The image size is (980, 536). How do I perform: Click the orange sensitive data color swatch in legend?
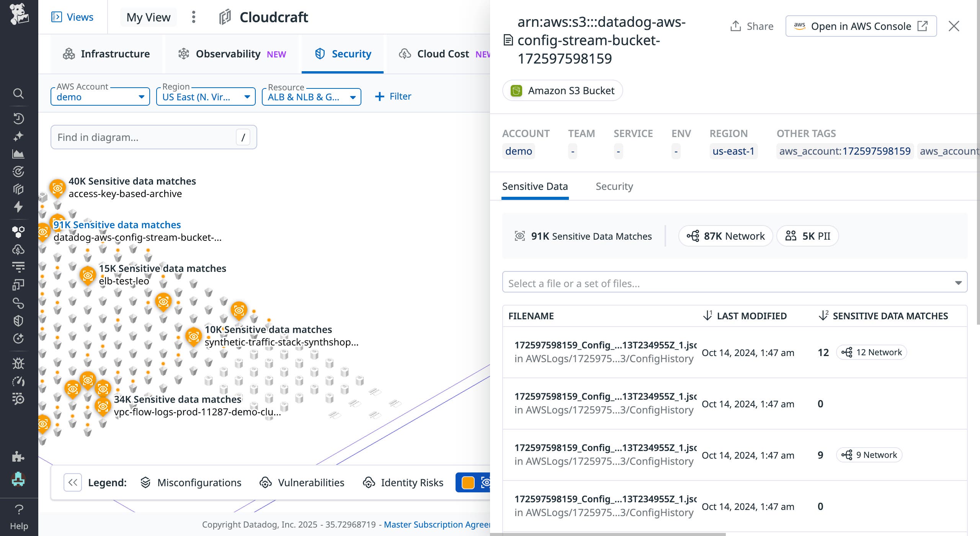tap(468, 482)
